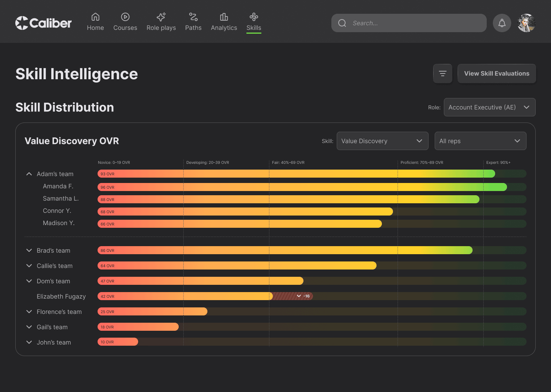The width and height of the screenshot is (551, 392).
Task: Click the Caliber logo
Action: [43, 23]
